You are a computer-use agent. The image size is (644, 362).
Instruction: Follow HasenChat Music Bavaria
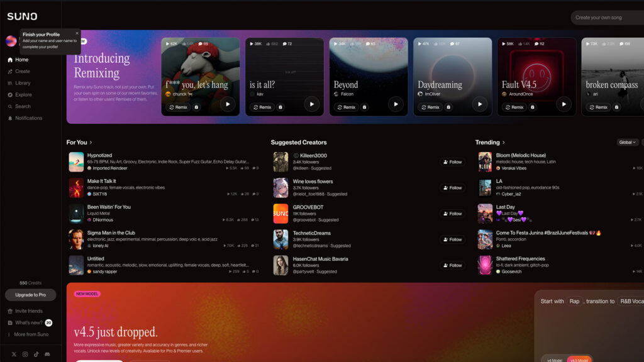[x=453, y=266]
